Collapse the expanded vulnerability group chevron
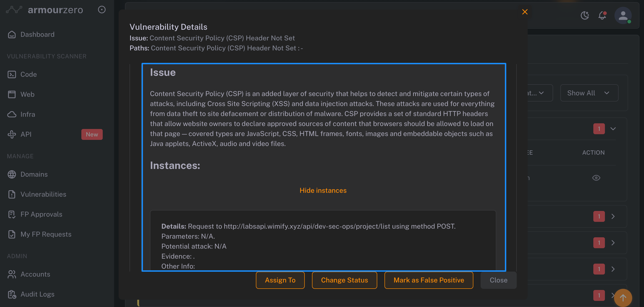 tap(613, 129)
